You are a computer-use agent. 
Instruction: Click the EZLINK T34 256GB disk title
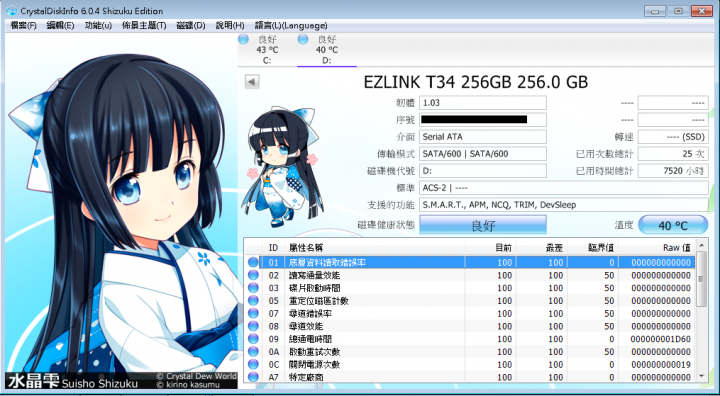476,82
